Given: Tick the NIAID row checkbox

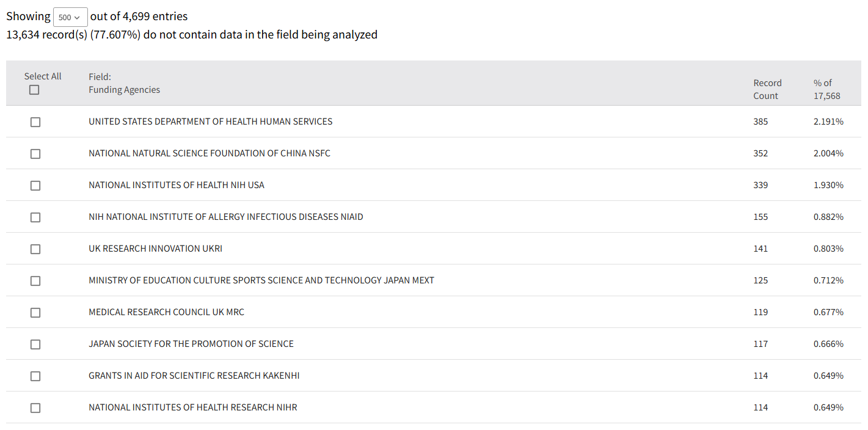Looking at the screenshot, I should click(35, 217).
